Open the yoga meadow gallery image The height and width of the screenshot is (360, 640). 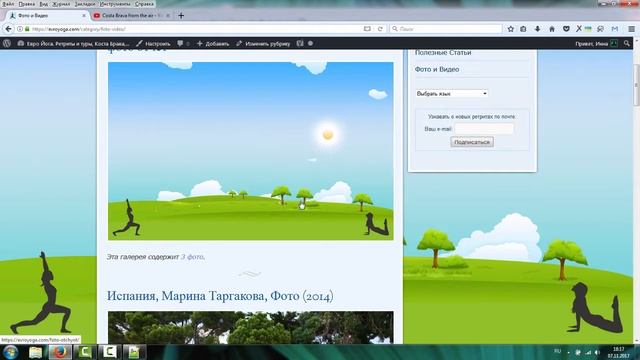pos(251,151)
